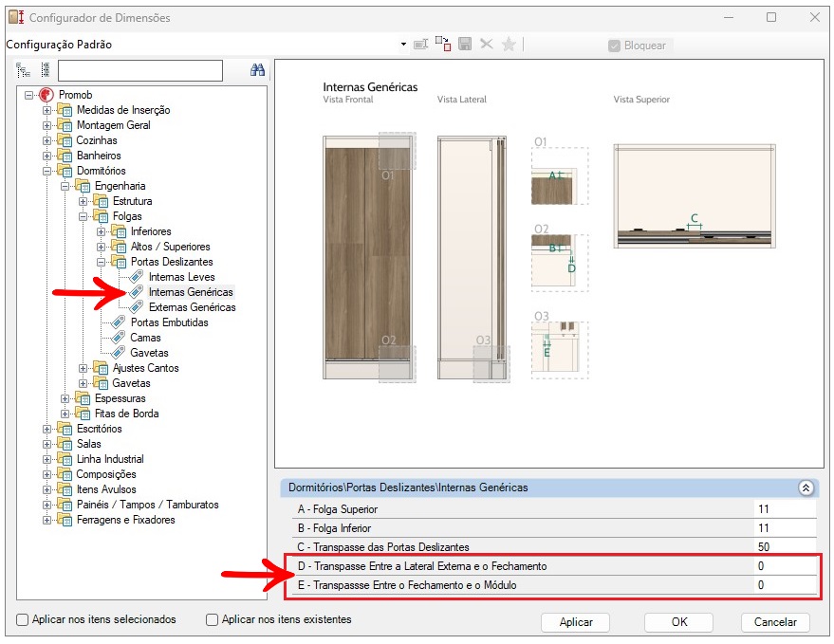The width and height of the screenshot is (834, 644).
Task: Select Externas Genéricas in the tree
Action: coord(192,307)
